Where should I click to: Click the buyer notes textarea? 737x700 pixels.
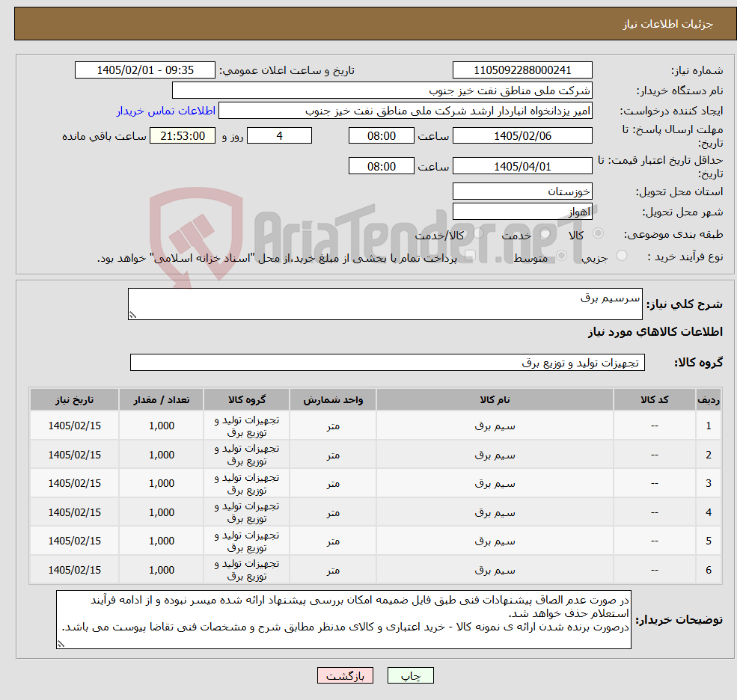point(343,620)
